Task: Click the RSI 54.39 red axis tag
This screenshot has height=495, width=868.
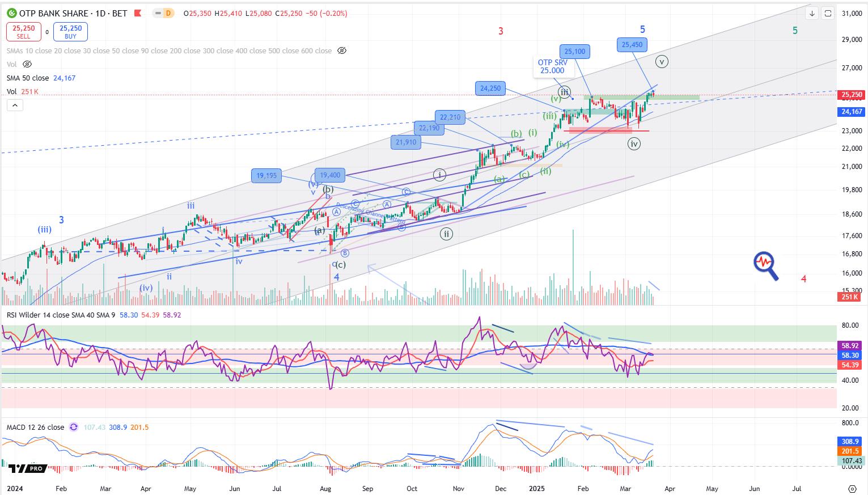Action: [x=851, y=365]
